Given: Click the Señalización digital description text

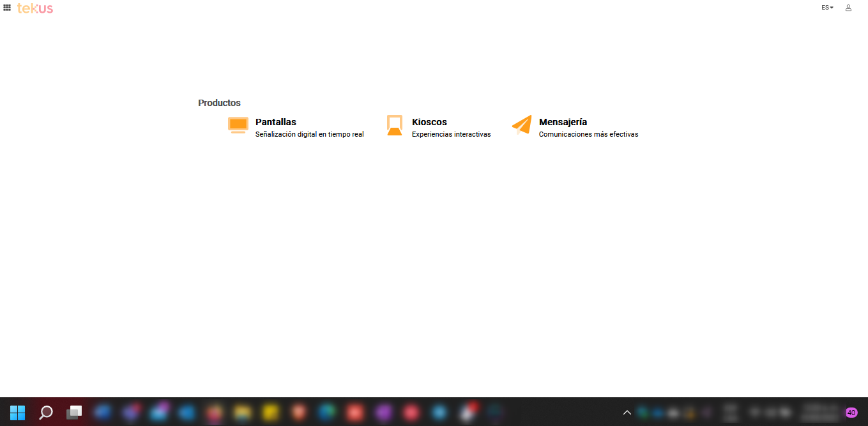Looking at the screenshot, I should 309,135.
